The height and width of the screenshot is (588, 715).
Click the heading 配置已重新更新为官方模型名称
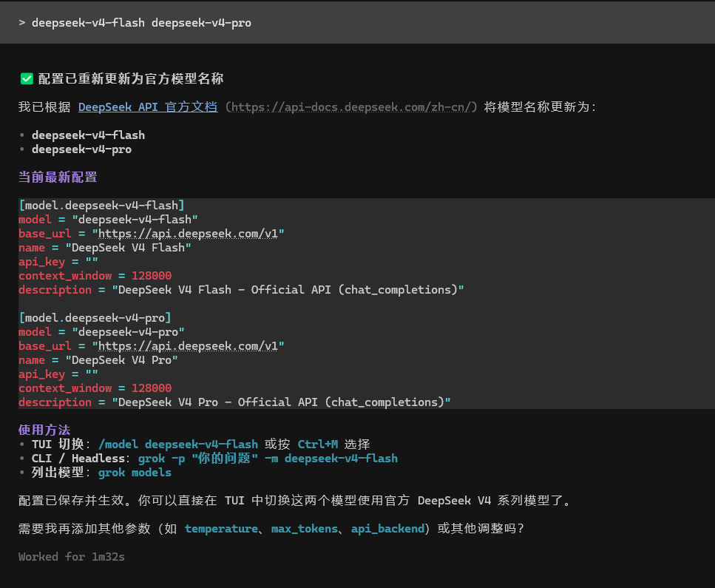coord(130,79)
